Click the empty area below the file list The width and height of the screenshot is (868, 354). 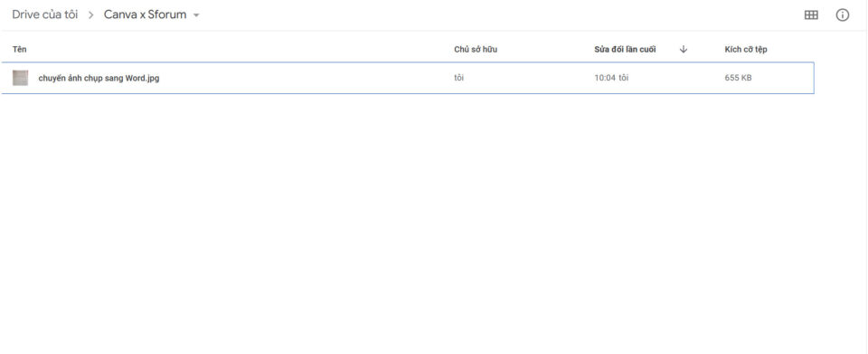tap(407, 222)
